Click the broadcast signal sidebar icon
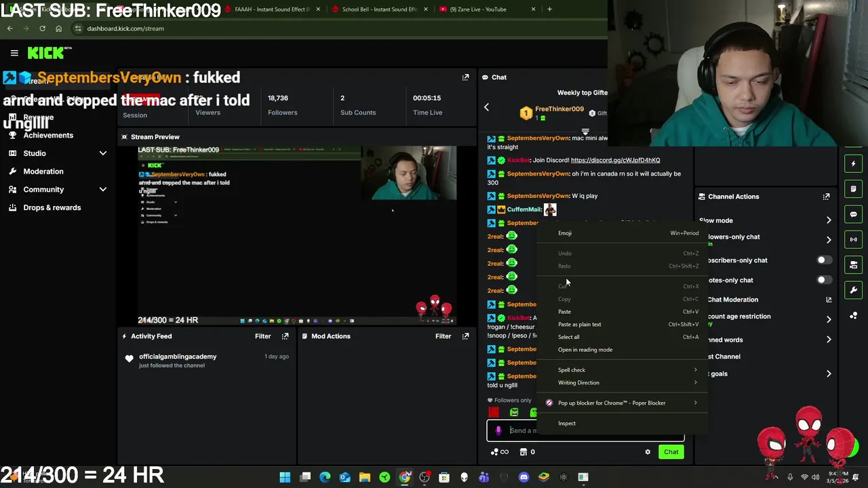 coord(854,239)
